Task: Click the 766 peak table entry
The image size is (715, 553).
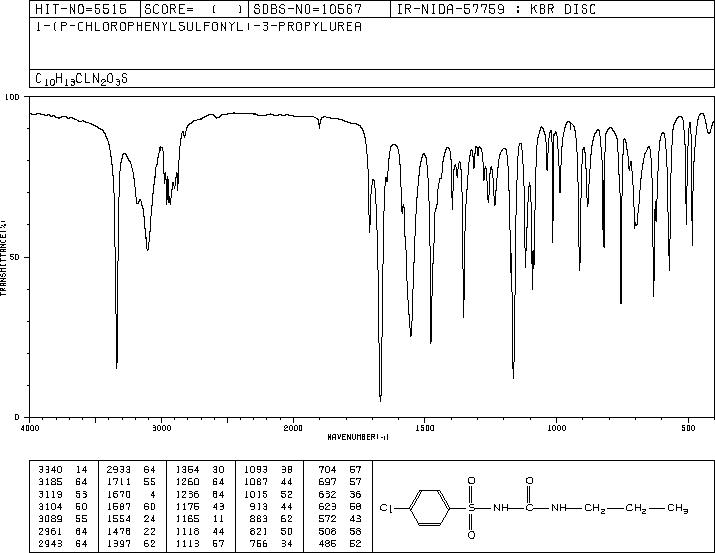Action: 270,543
